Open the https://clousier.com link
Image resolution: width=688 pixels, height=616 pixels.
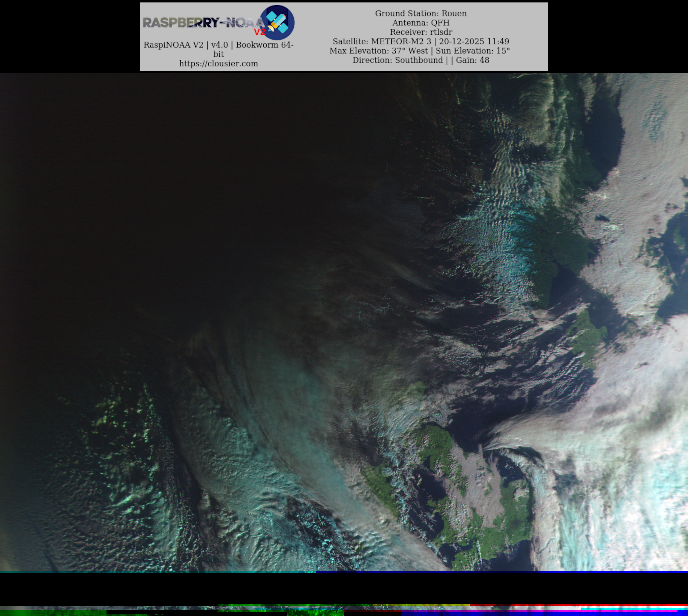(x=218, y=64)
